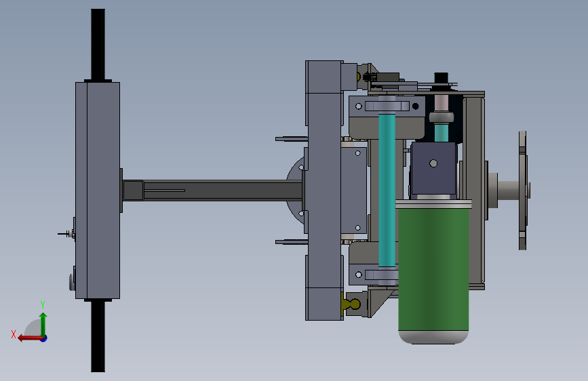Select the short teal shaft above the gearbox
The image size is (588, 381).
pyautogui.click(x=442, y=132)
